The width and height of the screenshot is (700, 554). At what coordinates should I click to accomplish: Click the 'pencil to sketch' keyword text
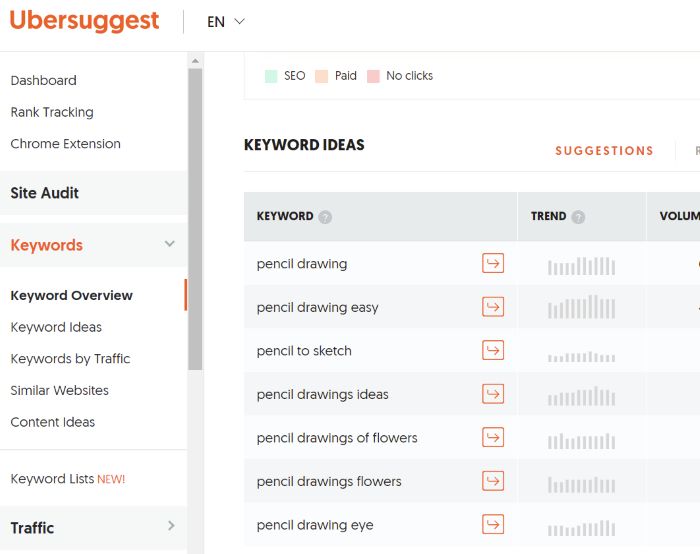(304, 351)
